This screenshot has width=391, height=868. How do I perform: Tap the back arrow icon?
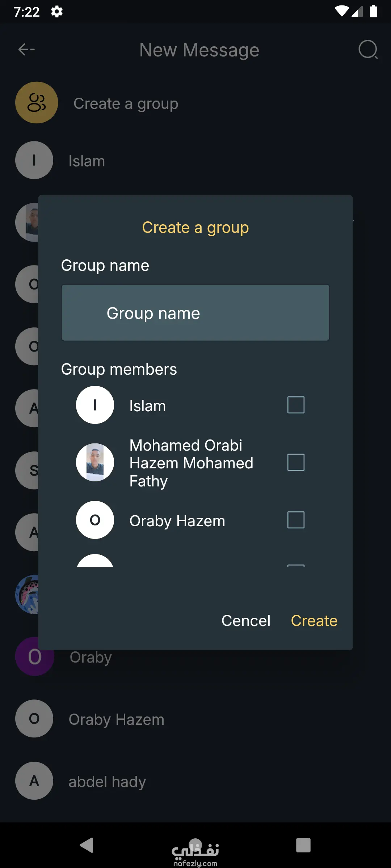tap(26, 50)
